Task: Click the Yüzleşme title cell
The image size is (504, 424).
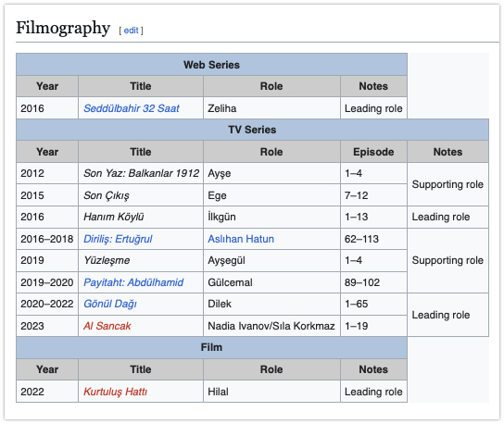Action: [141, 260]
